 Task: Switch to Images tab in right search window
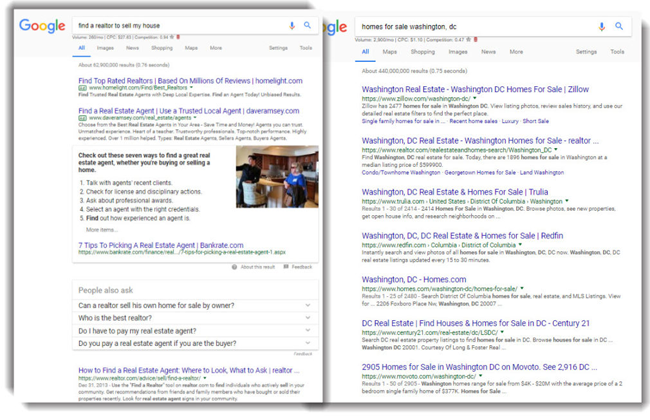point(458,52)
